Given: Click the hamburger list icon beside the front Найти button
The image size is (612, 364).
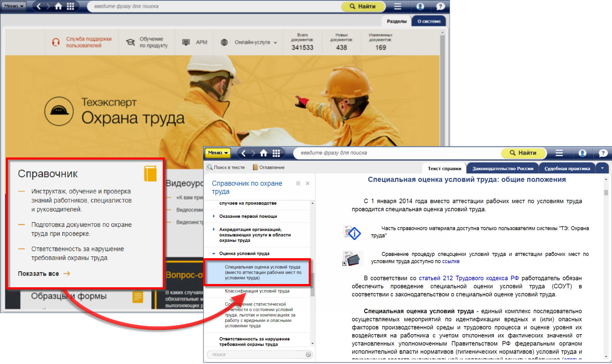Looking at the screenshot, I should point(559,153).
